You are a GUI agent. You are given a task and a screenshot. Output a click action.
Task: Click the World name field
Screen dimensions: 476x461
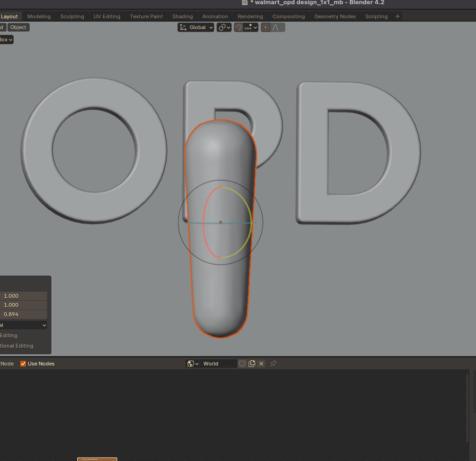(218, 364)
